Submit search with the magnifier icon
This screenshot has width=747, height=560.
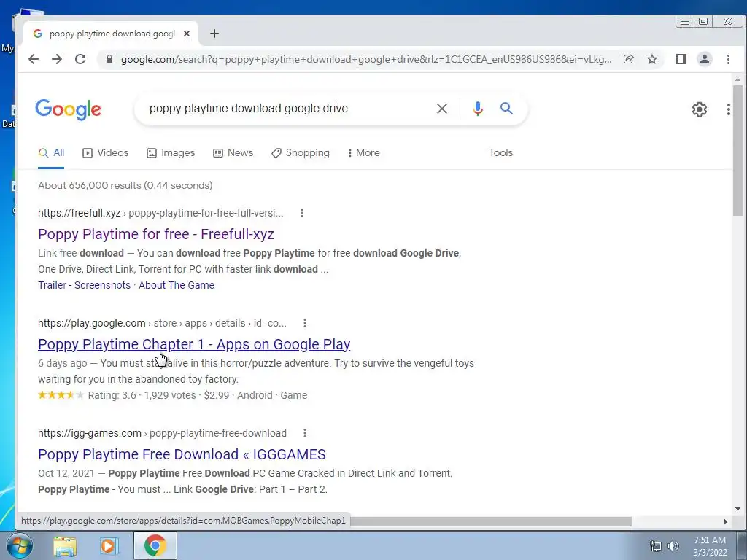coord(506,109)
